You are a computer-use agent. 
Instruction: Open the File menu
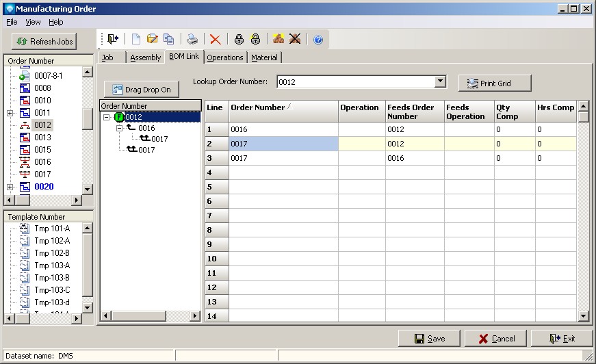click(x=12, y=22)
